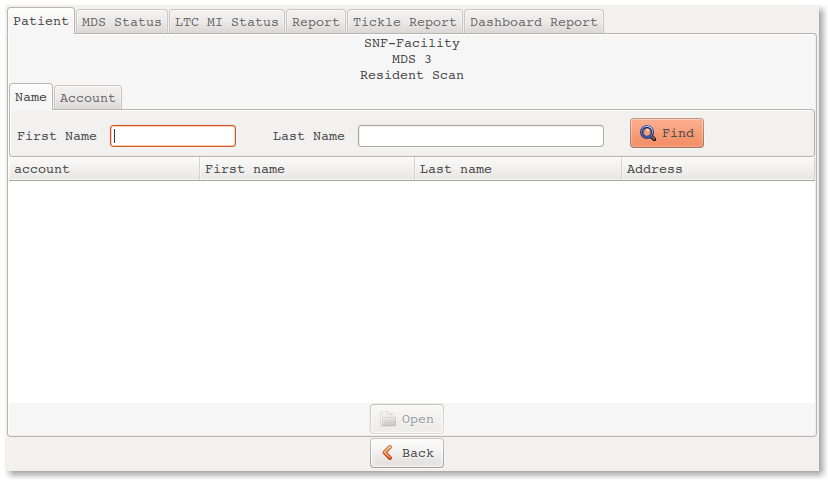Select the Account search sub-tab
Screen dimensions: 828x480
click(87, 98)
